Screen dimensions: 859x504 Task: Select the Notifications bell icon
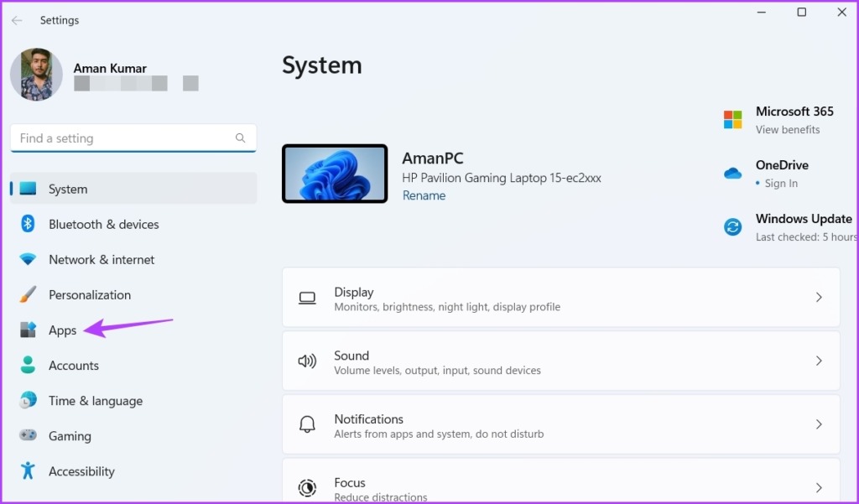click(306, 423)
